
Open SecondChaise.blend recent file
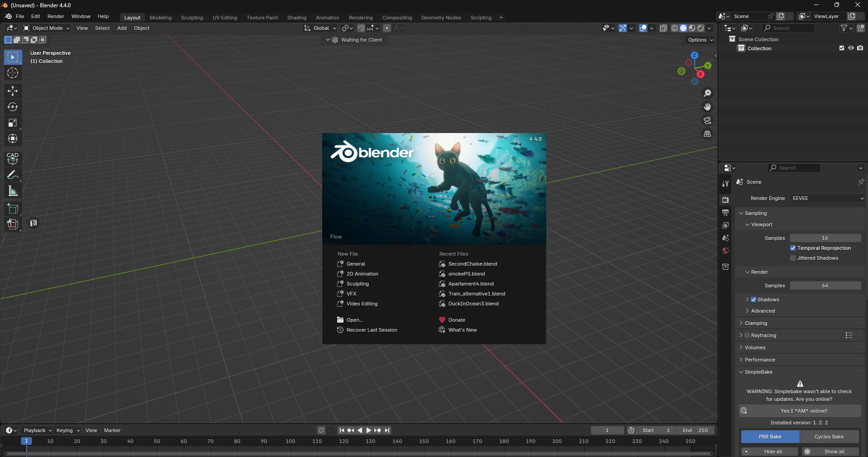pyautogui.click(x=472, y=264)
